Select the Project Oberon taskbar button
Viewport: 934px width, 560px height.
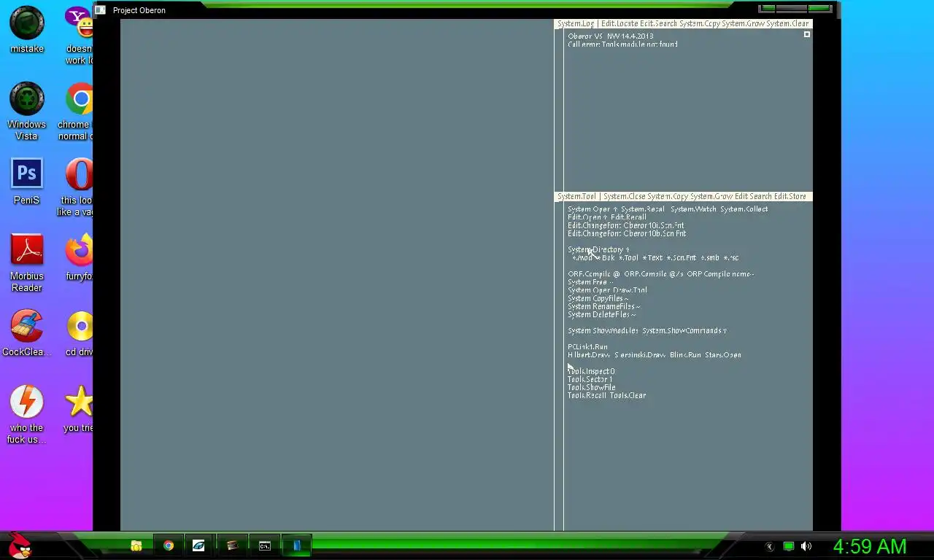coord(297,545)
